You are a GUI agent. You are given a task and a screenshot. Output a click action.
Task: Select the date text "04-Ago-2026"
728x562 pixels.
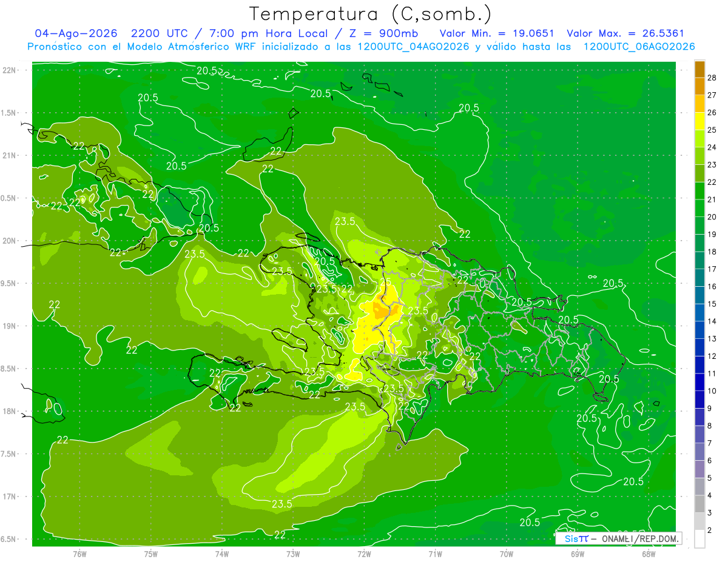(76, 34)
